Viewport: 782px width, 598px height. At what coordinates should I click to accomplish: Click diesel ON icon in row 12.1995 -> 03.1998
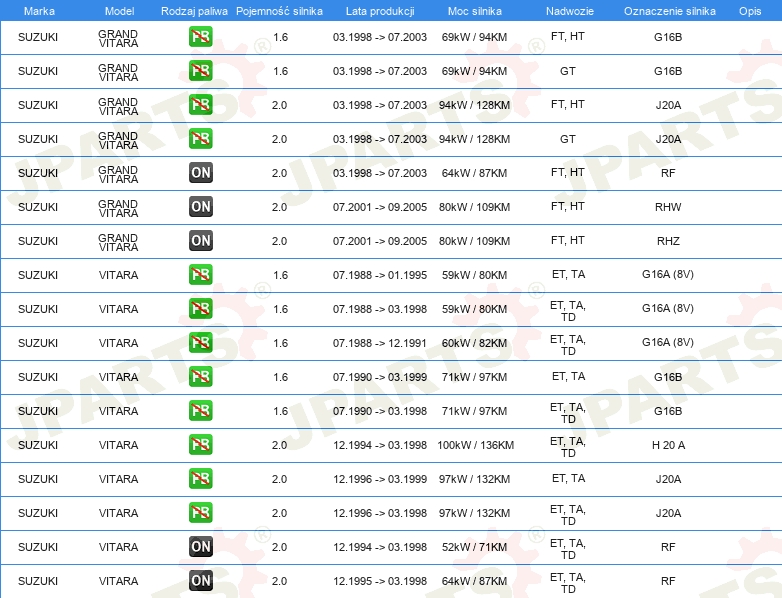pyautogui.click(x=200, y=581)
